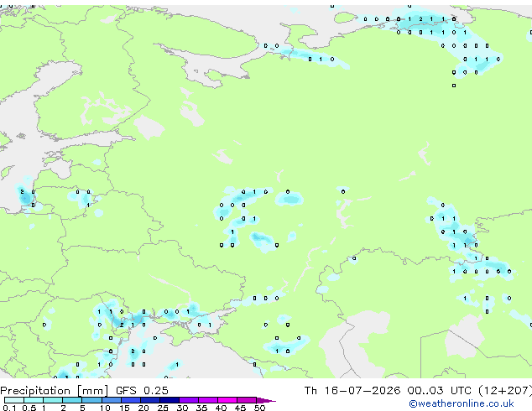Click the 0.5–1 mm legend color swatch
Viewport: 532px width, 411px height.
pos(34,400)
